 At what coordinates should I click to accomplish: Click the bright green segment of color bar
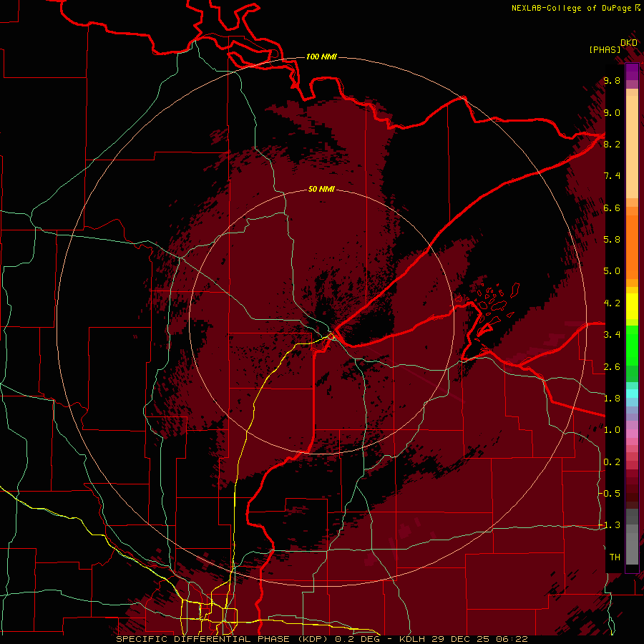pyautogui.click(x=632, y=345)
